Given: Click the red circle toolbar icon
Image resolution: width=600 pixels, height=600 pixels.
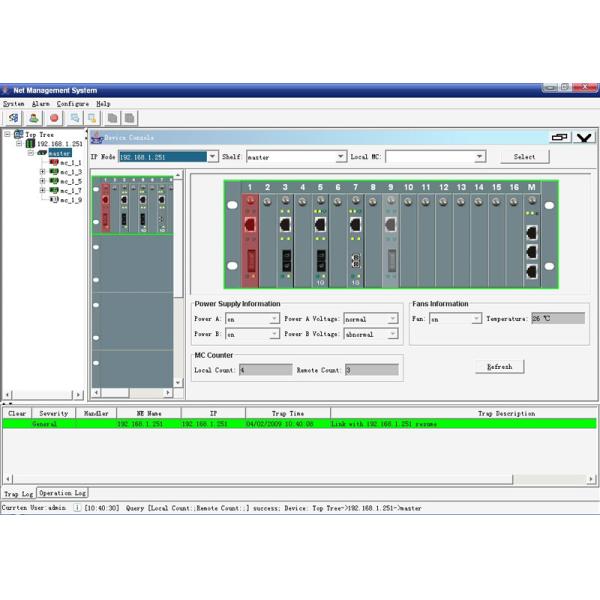Looking at the screenshot, I should [54, 118].
